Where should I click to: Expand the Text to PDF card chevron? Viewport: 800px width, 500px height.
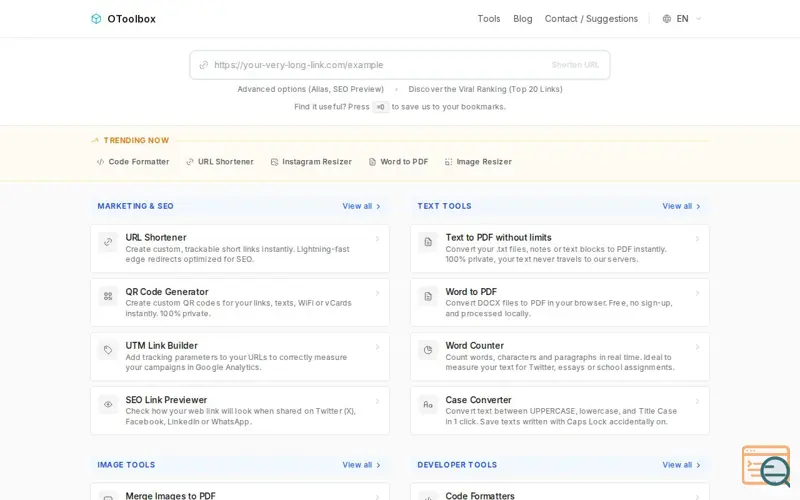[x=697, y=239]
